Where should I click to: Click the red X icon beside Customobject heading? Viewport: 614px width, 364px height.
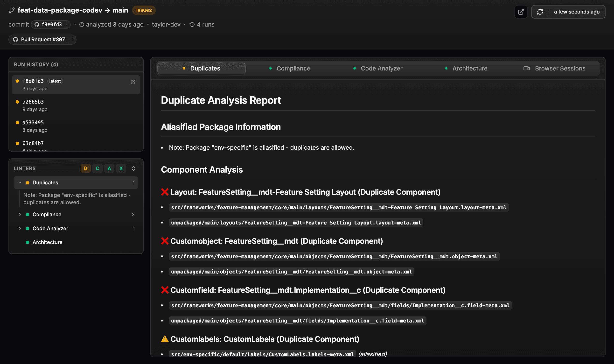pos(165,241)
